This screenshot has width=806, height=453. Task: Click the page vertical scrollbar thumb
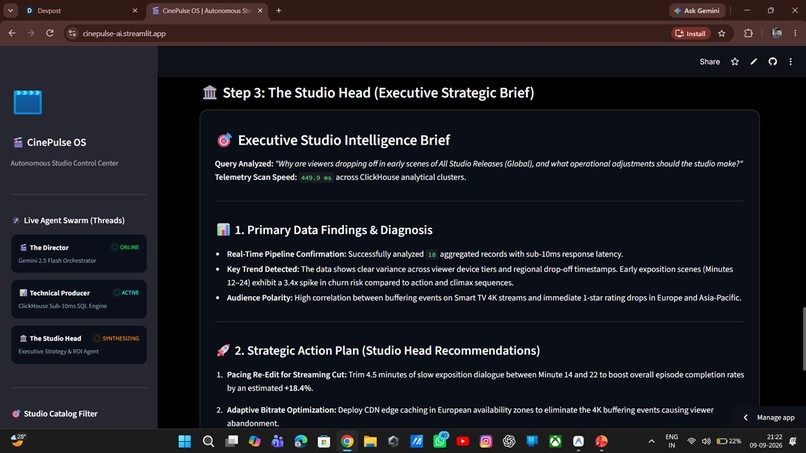(803, 338)
